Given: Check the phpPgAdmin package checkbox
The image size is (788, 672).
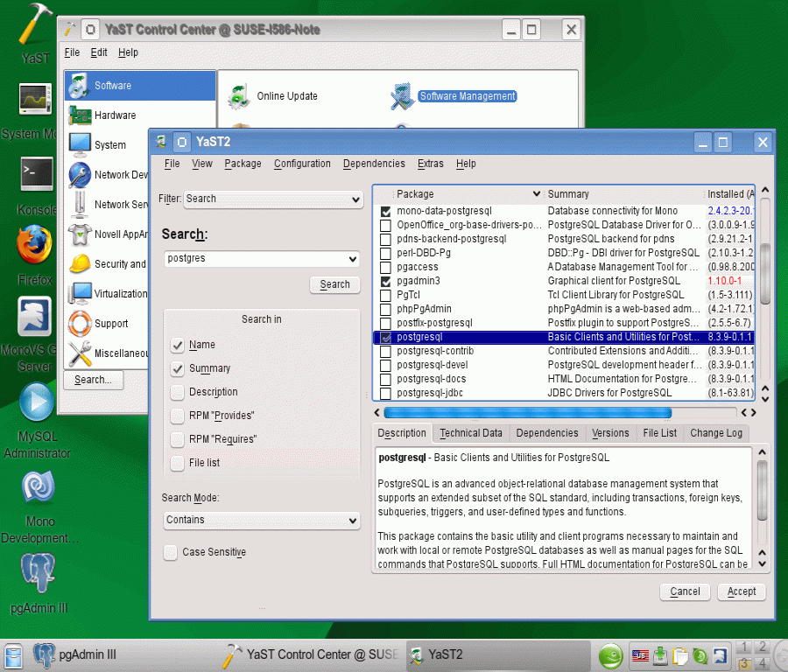Looking at the screenshot, I should click(385, 309).
